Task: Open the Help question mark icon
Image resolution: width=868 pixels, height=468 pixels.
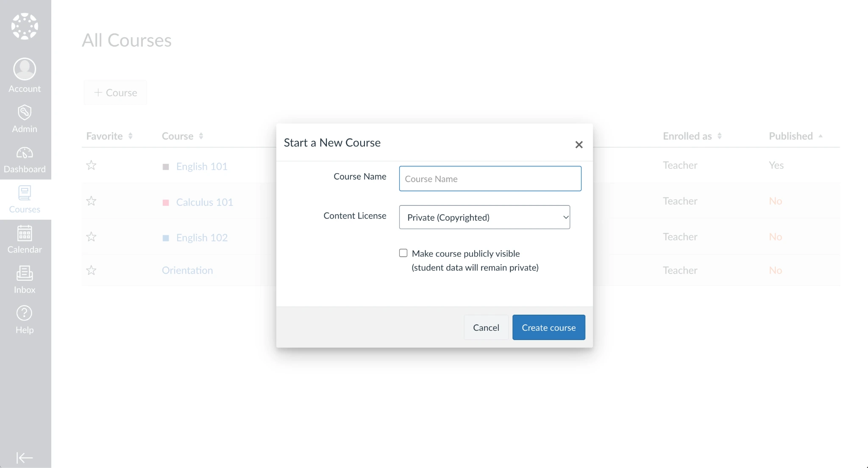Action: [24, 313]
